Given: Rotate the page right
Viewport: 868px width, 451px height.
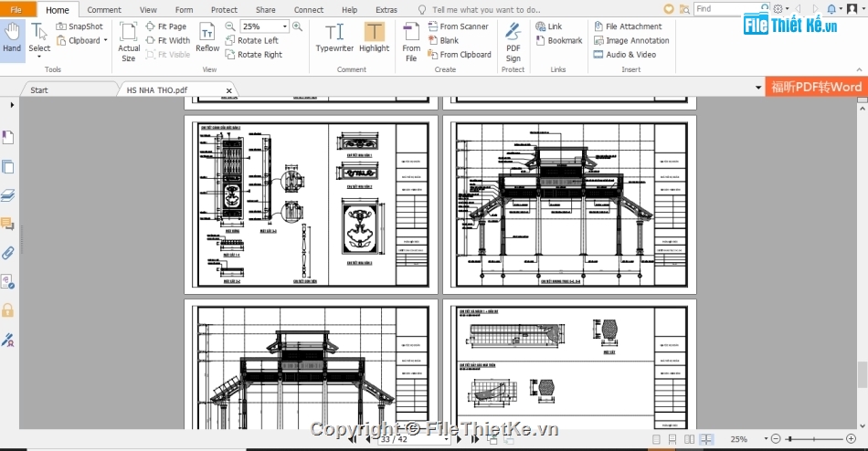Looking at the screenshot, I should coord(254,54).
